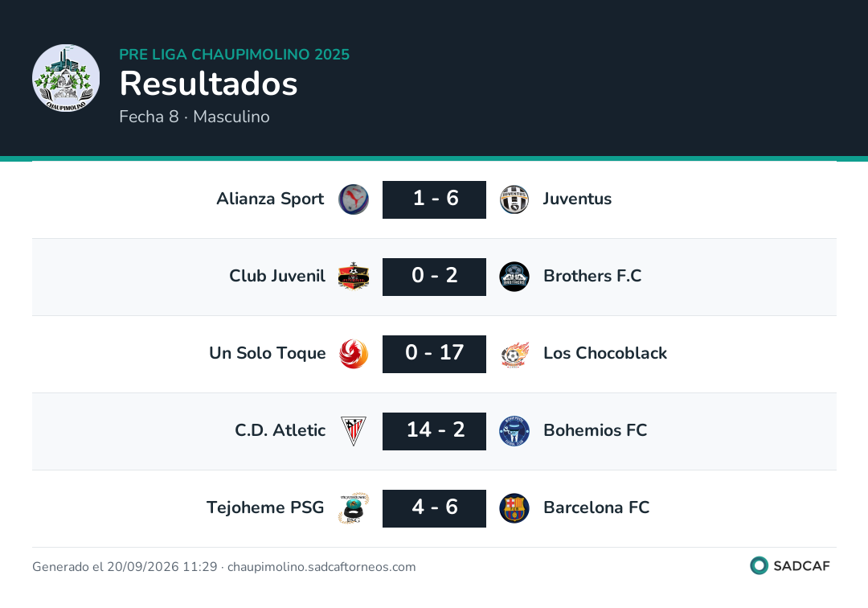
Task: Select the Bohemios FC blue badge
Action: tap(514, 431)
